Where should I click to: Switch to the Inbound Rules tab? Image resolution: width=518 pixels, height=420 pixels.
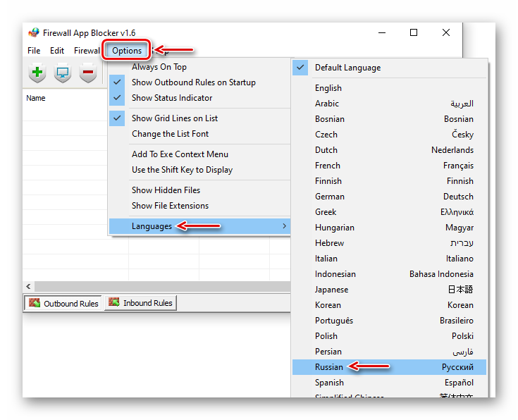coord(140,303)
